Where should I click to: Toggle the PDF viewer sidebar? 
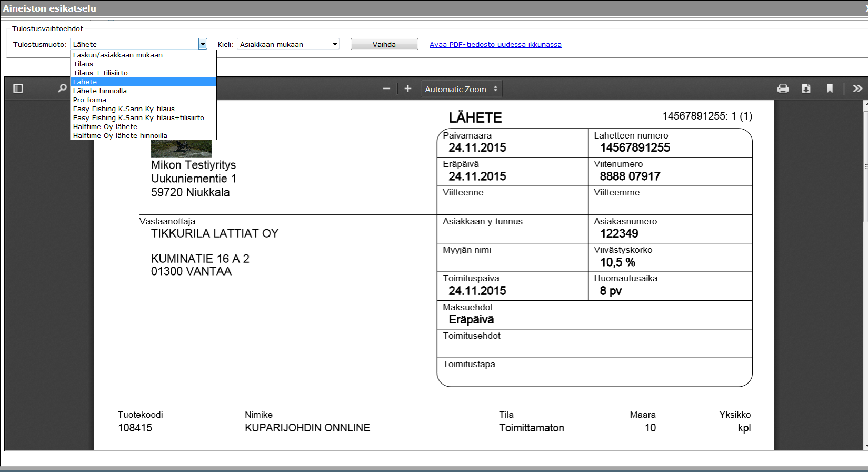click(x=18, y=88)
